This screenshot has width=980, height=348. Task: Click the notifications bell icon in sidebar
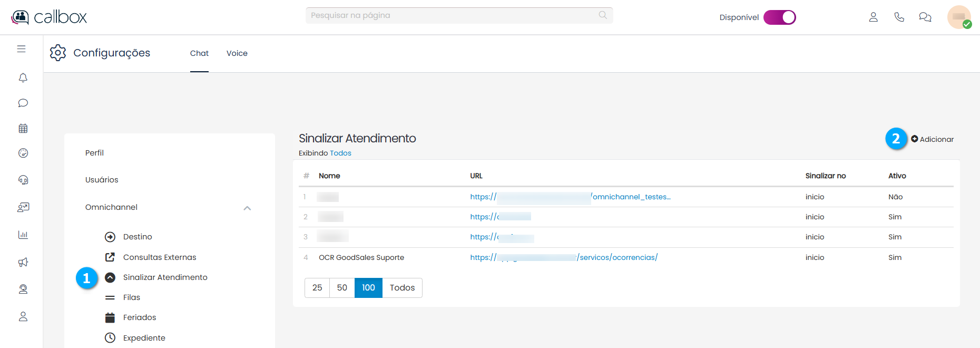(x=23, y=78)
